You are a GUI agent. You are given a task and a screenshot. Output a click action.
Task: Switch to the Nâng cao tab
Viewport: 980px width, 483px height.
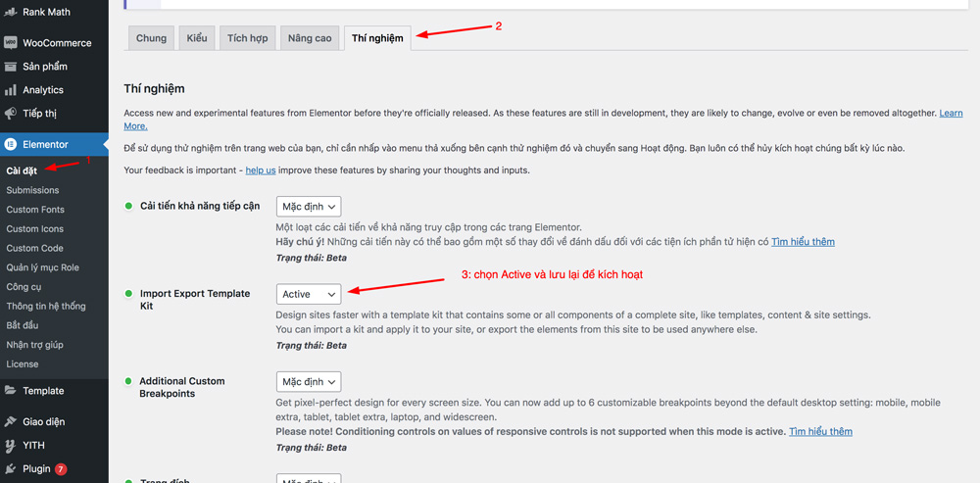(310, 38)
